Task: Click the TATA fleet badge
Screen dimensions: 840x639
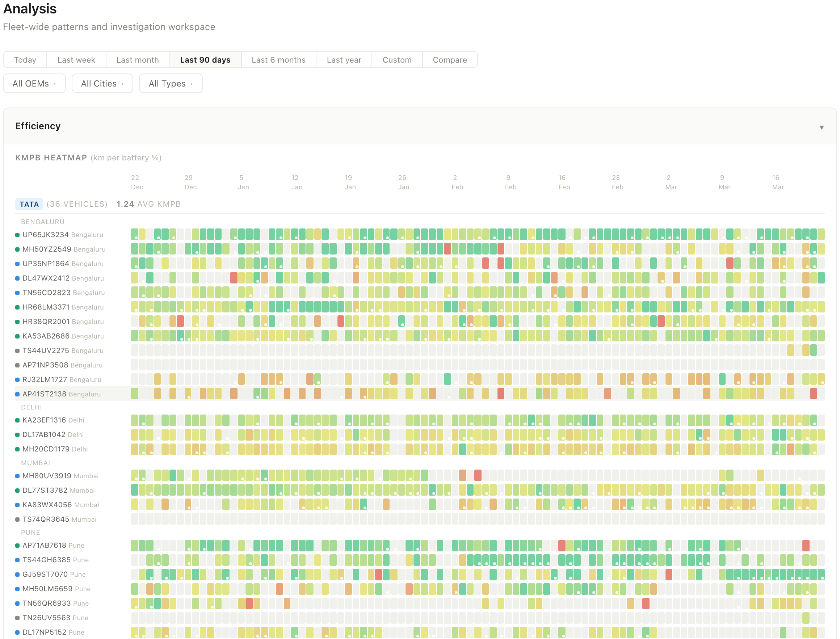Action: click(x=29, y=204)
